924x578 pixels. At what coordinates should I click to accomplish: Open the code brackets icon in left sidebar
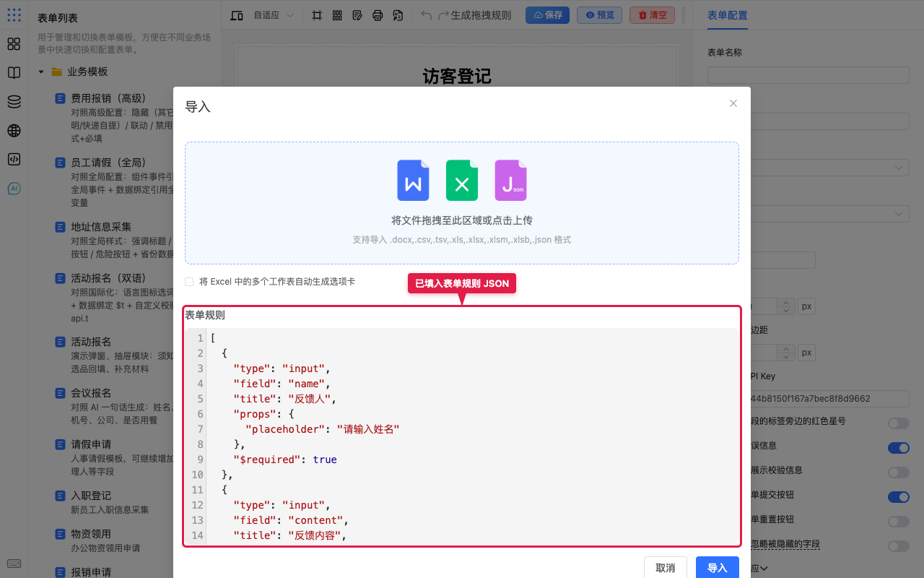click(x=14, y=160)
